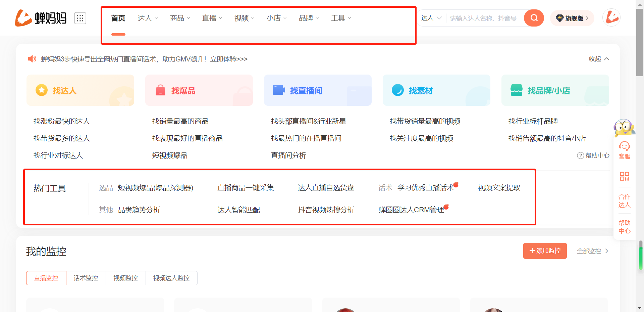Image resolution: width=644 pixels, height=312 pixels.
Task: Expand the 达人 navigation menu
Action: [148, 18]
